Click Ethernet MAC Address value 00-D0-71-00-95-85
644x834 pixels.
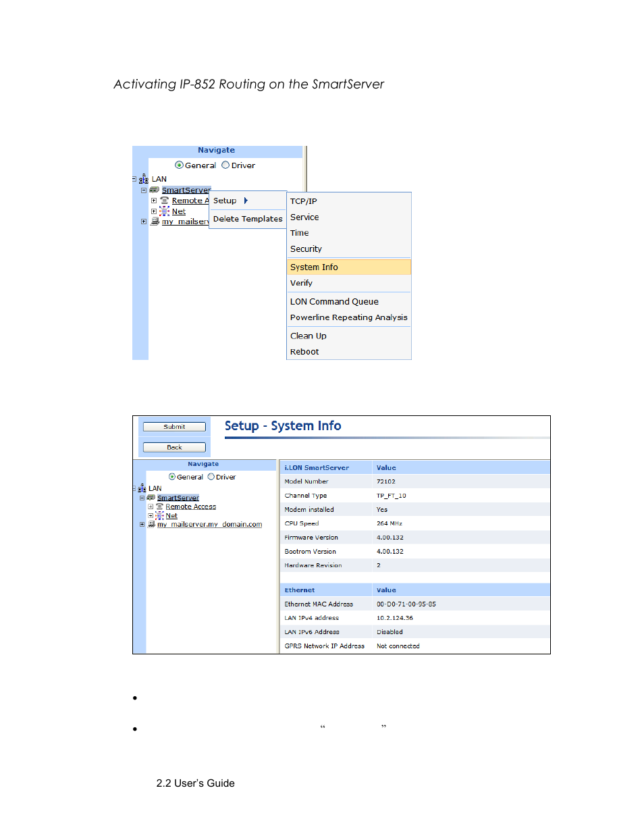406,604
